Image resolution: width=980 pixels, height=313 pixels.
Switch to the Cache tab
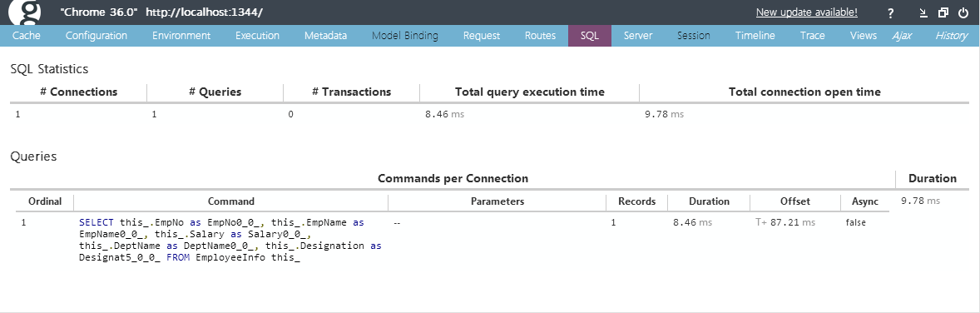[27, 36]
